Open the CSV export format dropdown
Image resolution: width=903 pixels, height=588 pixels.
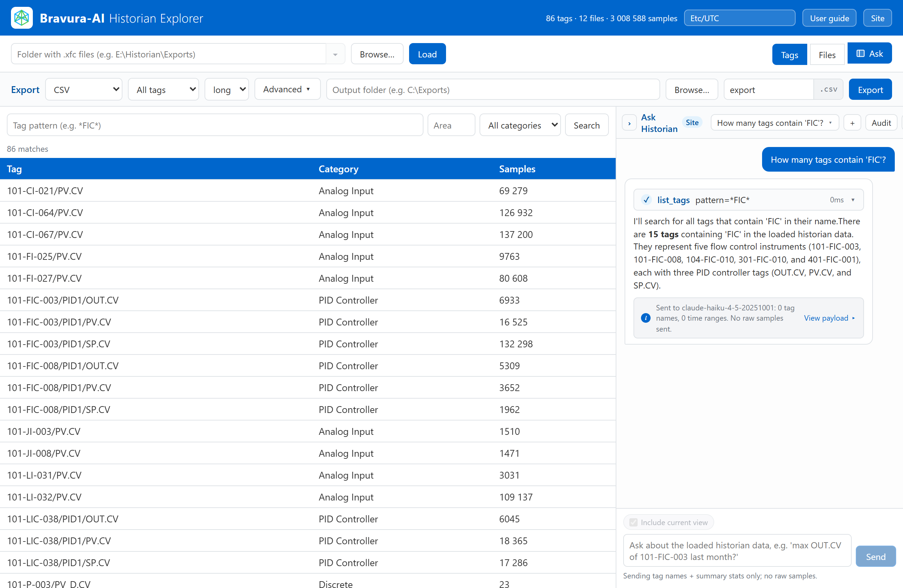pyautogui.click(x=84, y=90)
